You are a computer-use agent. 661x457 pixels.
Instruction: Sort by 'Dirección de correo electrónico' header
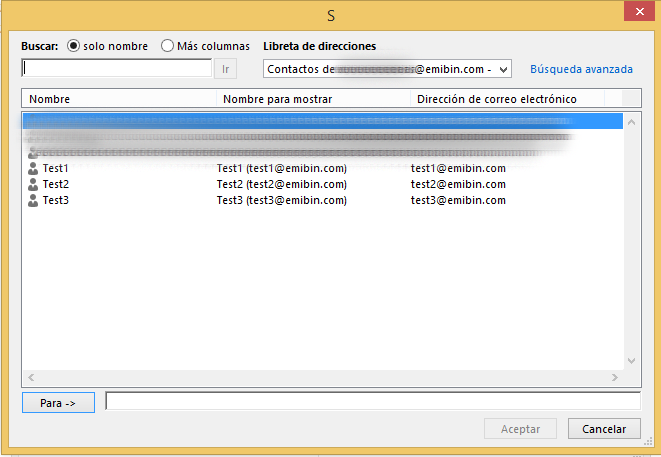506,99
